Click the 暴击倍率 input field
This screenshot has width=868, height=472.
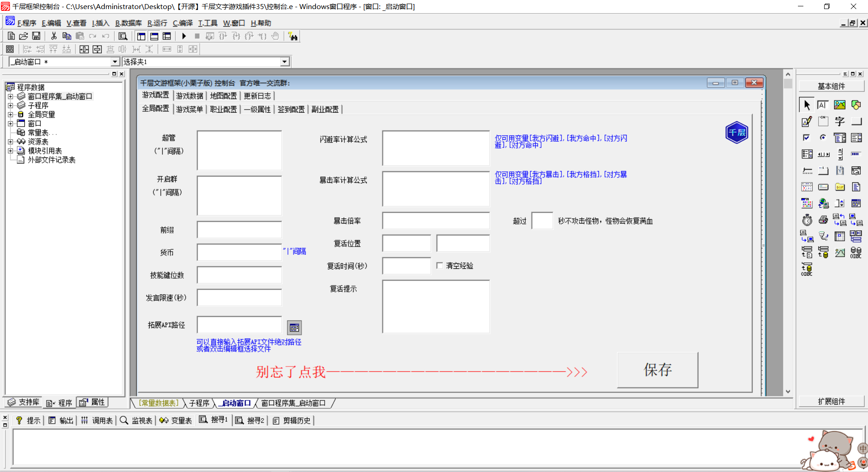click(x=436, y=221)
